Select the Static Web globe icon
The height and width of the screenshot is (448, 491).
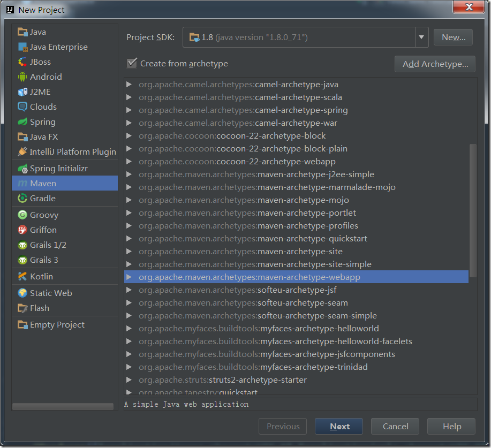point(22,293)
